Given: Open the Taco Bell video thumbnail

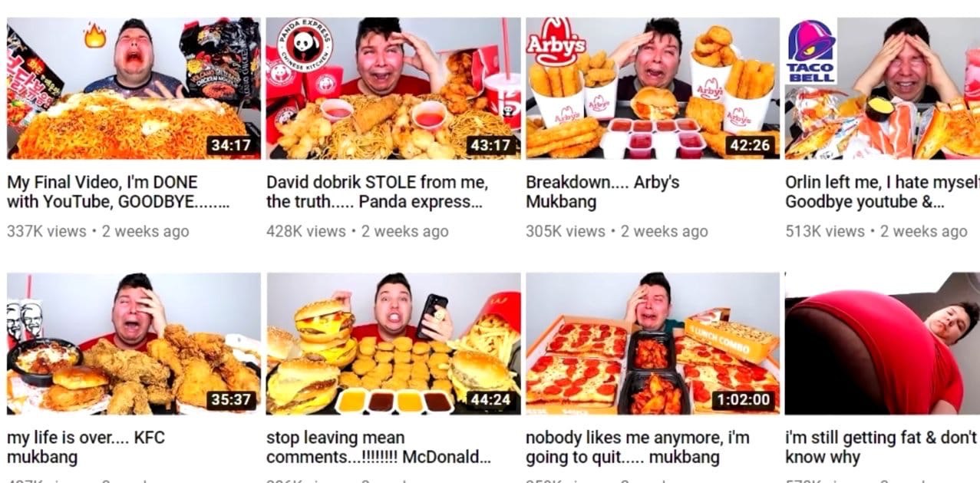Looking at the screenshot, I should [x=883, y=88].
